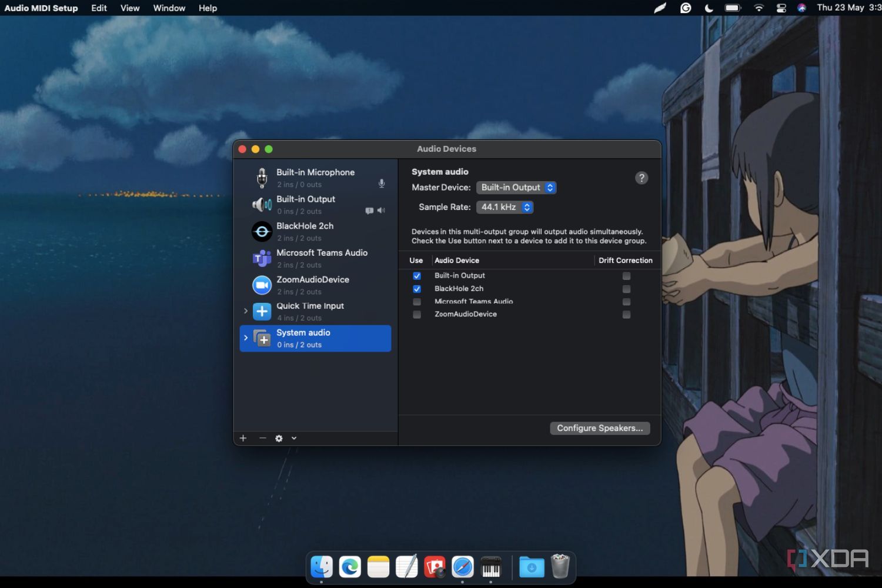Open the Master Device dropdown

[x=516, y=188]
